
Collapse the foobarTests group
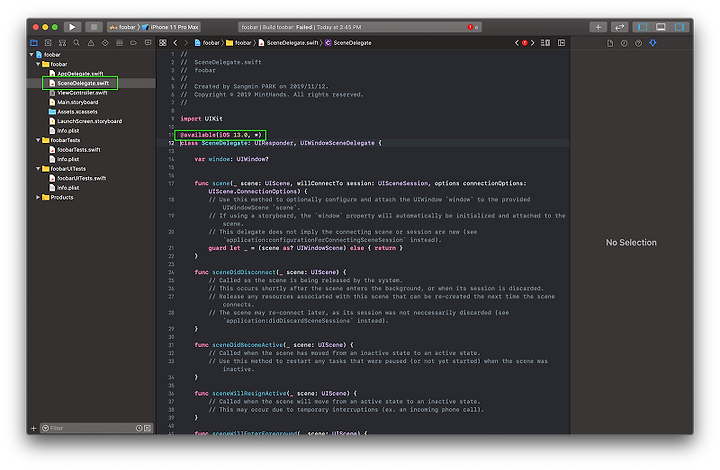click(x=38, y=140)
